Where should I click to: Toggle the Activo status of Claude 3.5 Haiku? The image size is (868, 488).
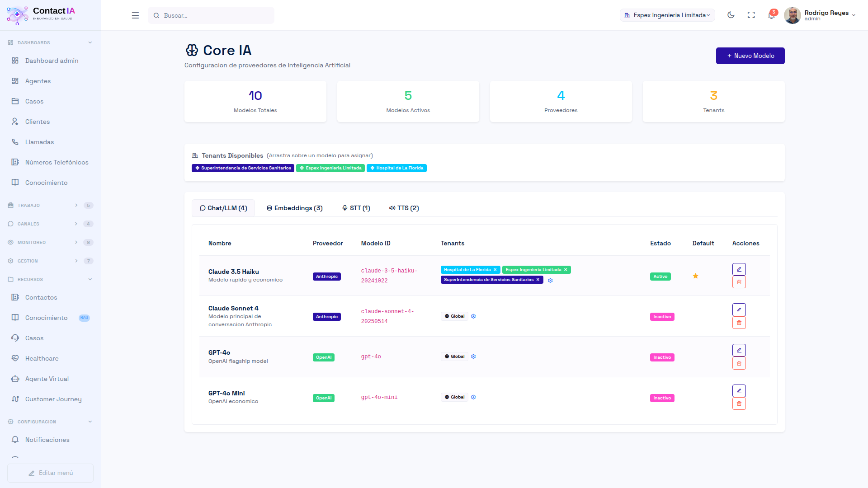(x=660, y=276)
